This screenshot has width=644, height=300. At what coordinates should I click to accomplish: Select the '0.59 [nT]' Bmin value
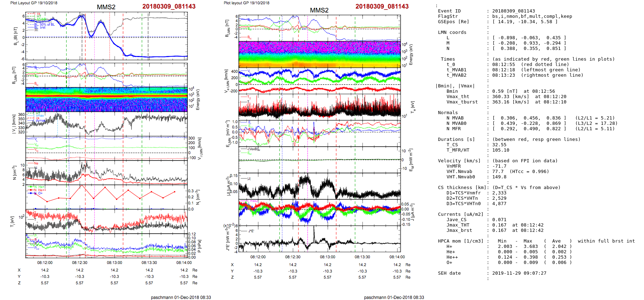[x=505, y=91]
